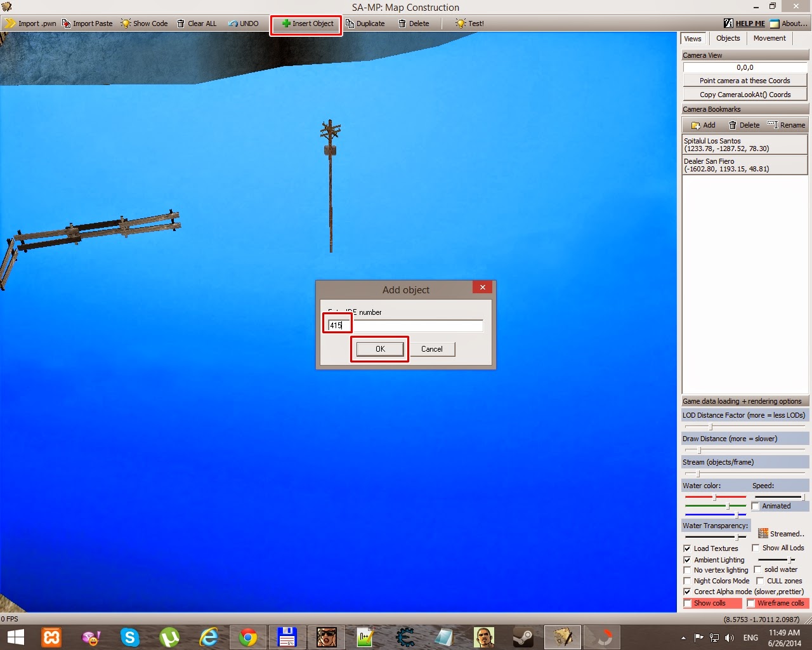Tick the Show colls checkbox
Viewport: 812px width, 650px height.
688,603
